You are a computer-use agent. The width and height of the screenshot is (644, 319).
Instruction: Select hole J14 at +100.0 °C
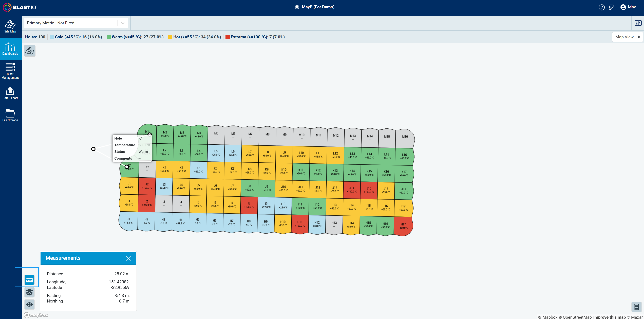[x=352, y=190]
